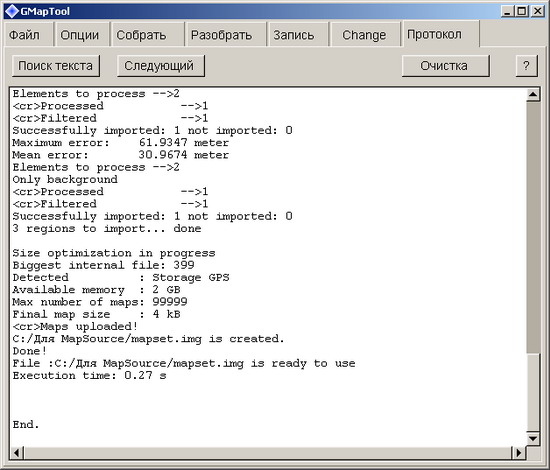Go to the Запись tab
The image size is (550, 470).
(298, 34)
